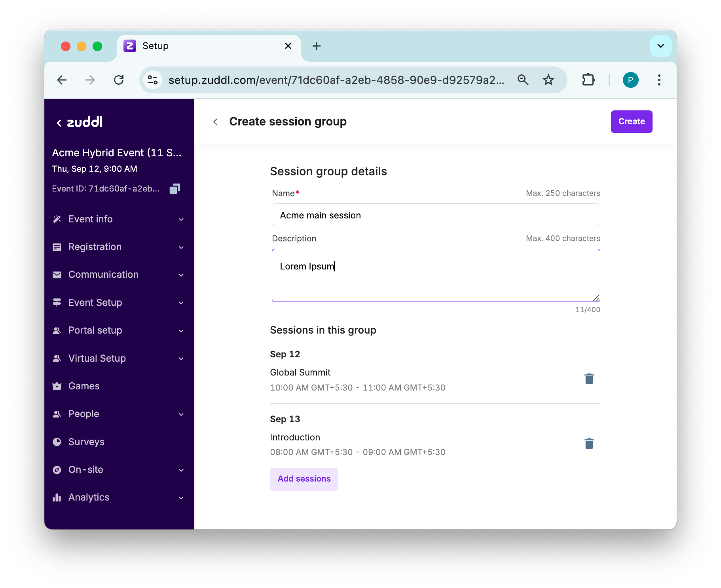Viewport: 721px width, 588px height.
Task: Copy the Event ID using the copy icon
Action: (175, 189)
